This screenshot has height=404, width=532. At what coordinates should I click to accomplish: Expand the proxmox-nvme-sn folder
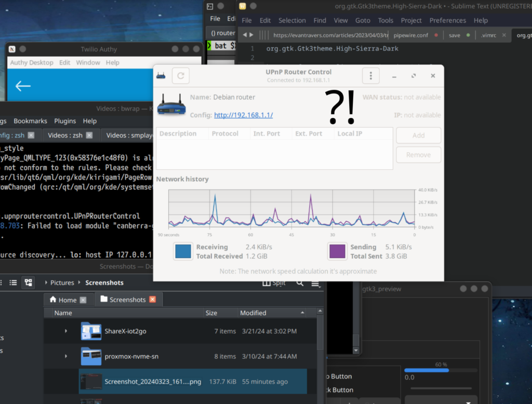pyautogui.click(x=66, y=357)
